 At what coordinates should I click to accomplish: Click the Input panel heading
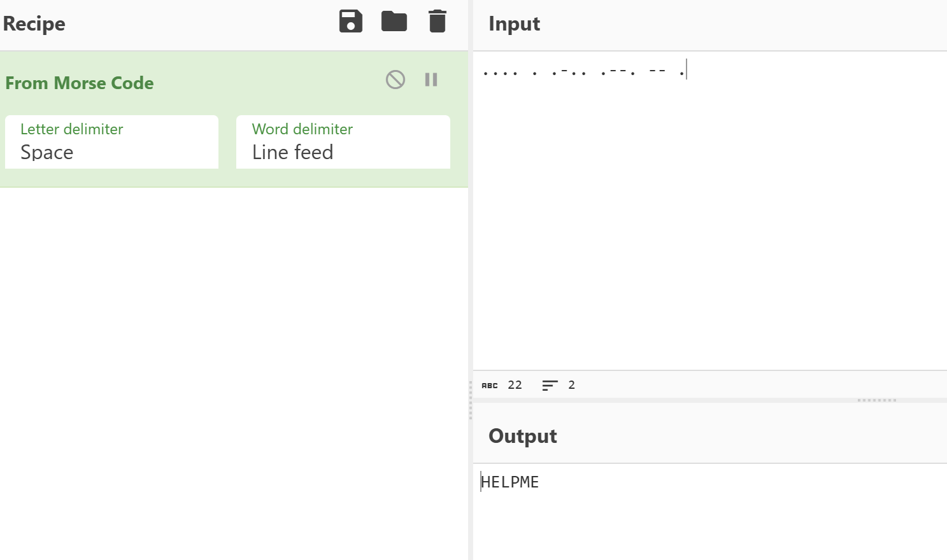point(514,24)
